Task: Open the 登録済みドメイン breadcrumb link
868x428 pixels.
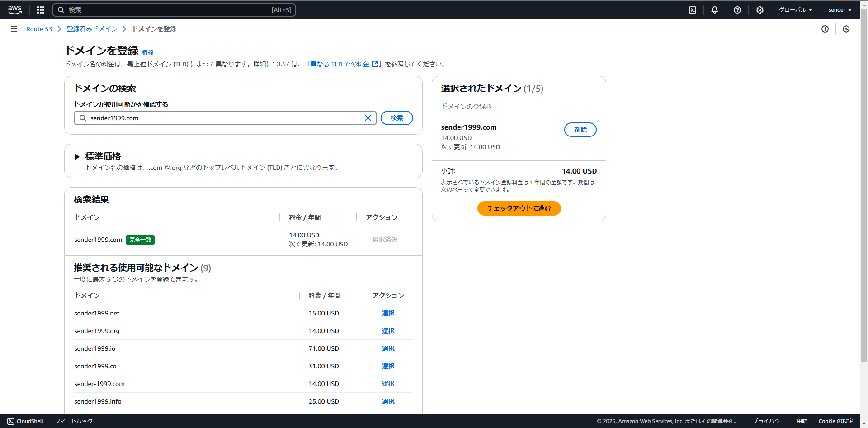Action: coord(92,28)
